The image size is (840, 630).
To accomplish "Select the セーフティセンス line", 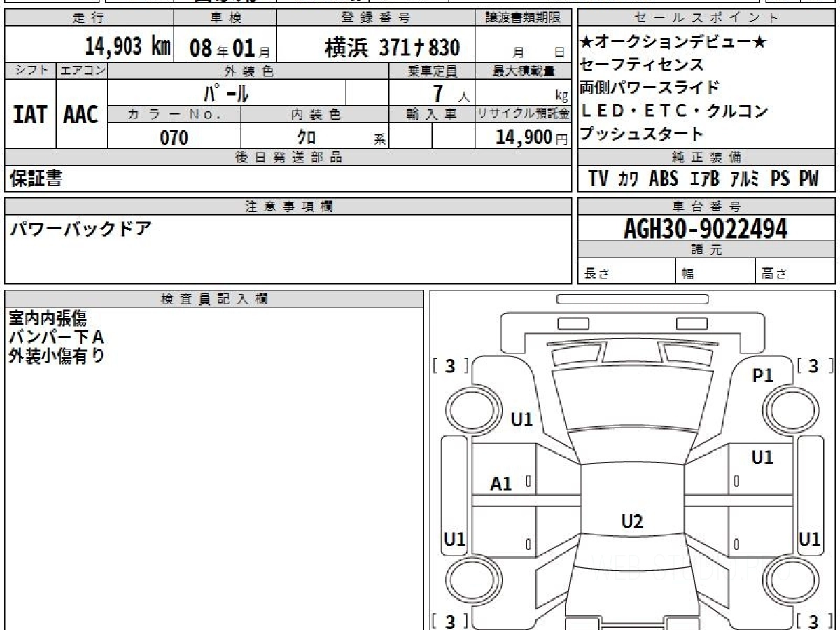I will pos(643,65).
